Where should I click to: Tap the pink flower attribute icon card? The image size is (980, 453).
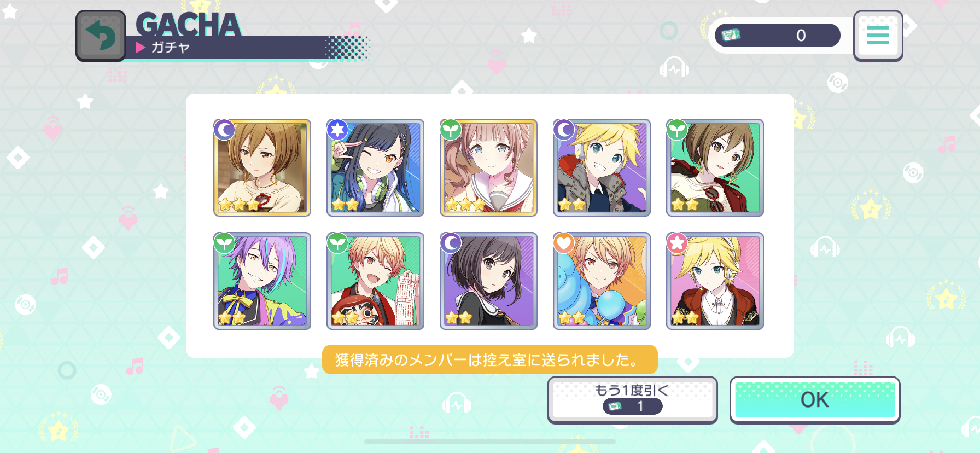tap(677, 243)
